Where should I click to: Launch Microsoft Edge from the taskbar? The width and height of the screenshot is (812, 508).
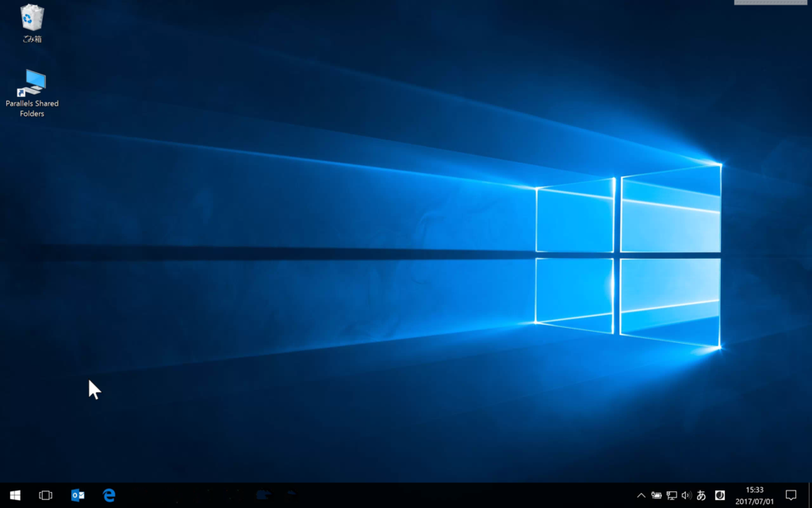[109, 495]
